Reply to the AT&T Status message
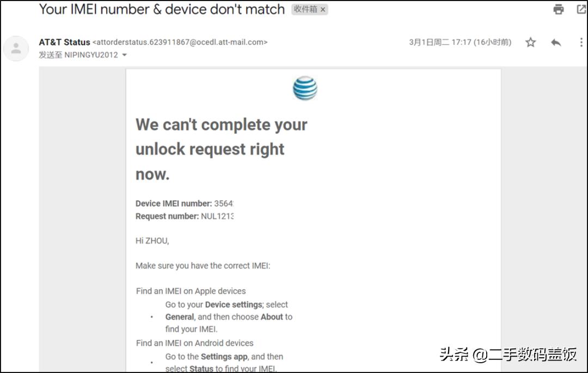588x373 pixels. pos(556,42)
